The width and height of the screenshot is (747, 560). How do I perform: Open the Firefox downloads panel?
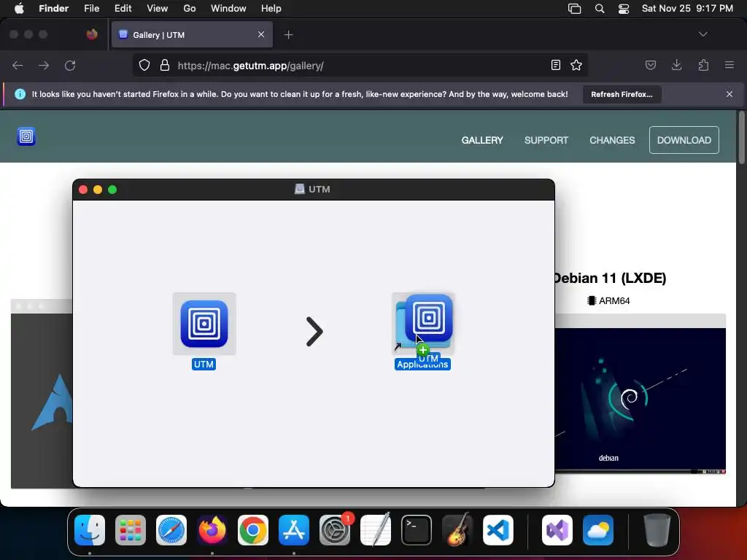(676, 65)
